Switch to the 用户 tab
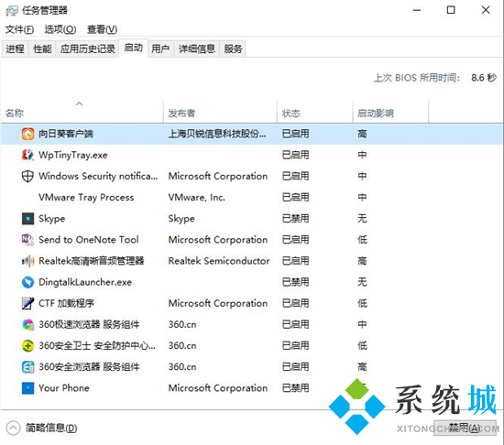This screenshot has height=445, width=504. (160, 49)
